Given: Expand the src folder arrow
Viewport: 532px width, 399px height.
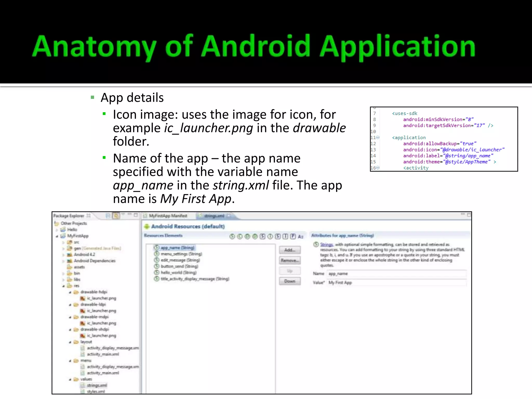Looking at the screenshot, I should pos(63,242).
